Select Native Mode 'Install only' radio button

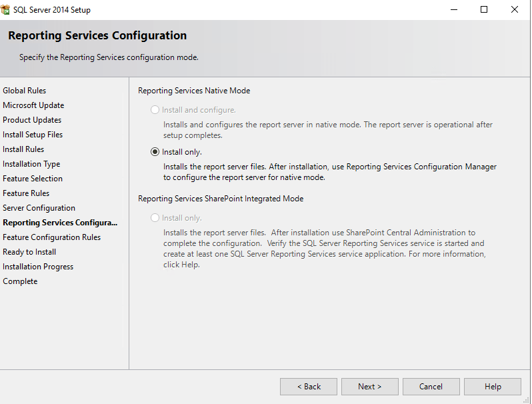[x=155, y=152]
